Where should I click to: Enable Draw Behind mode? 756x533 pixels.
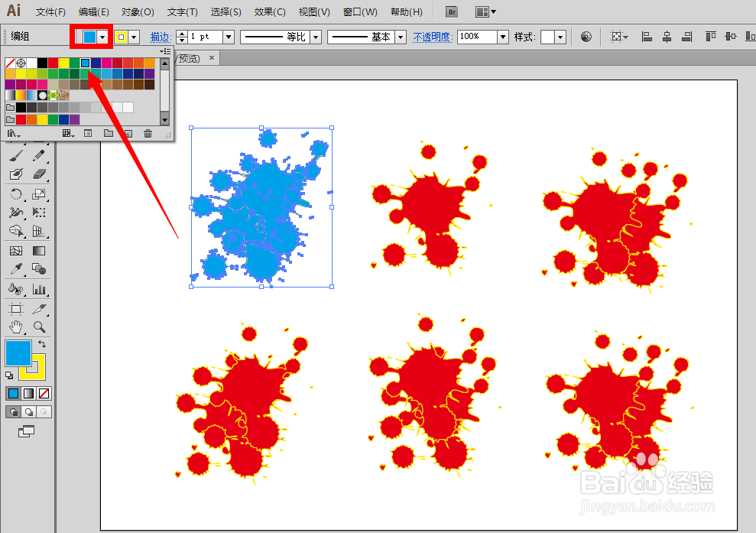(29, 412)
